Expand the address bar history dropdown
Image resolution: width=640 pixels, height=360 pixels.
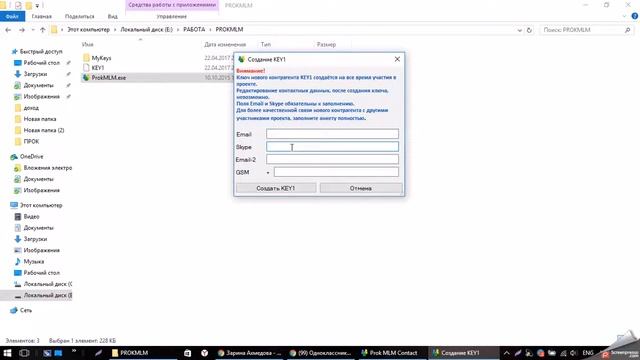519,30
